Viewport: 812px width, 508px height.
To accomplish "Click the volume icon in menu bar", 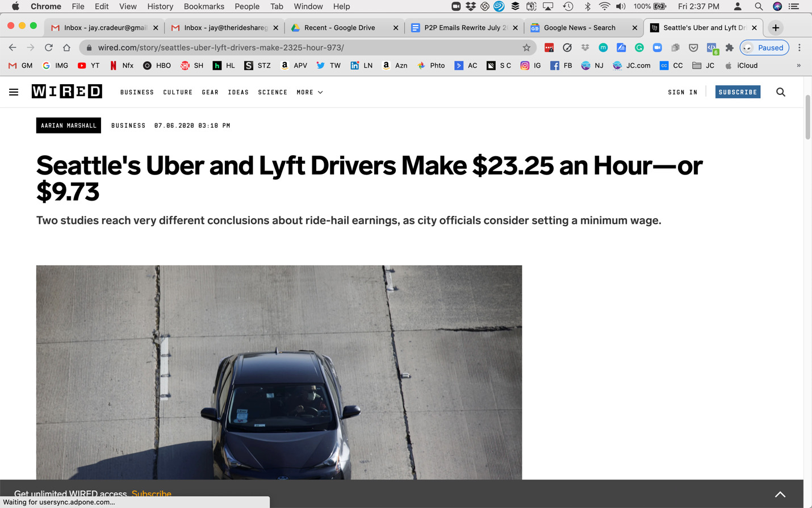I will point(621,6).
